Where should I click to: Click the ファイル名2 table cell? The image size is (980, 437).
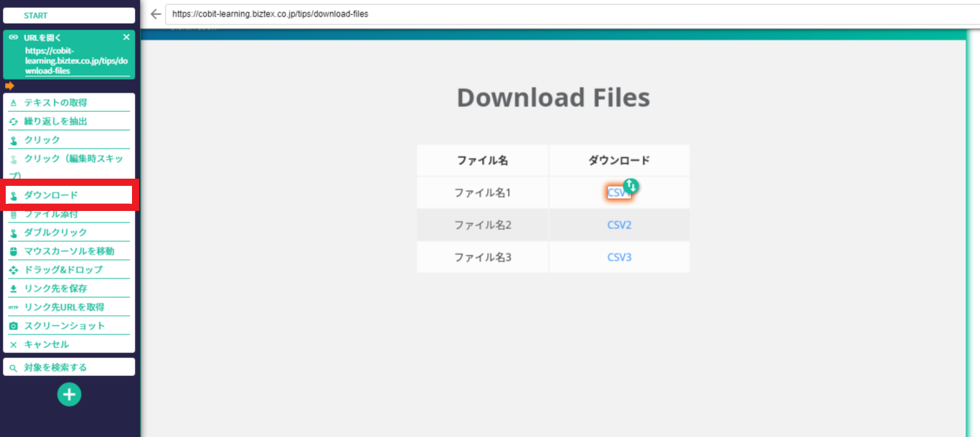483,225
